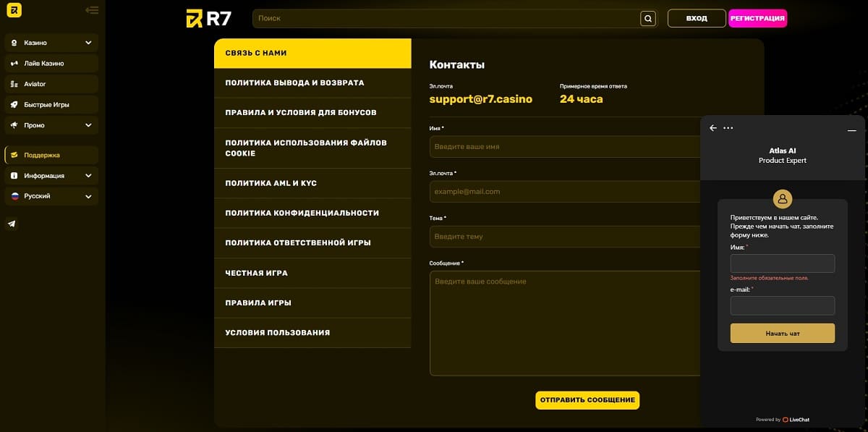868x432 pixels.
Task: Open the Telegram icon in sidebar
Action: coord(12,224)
